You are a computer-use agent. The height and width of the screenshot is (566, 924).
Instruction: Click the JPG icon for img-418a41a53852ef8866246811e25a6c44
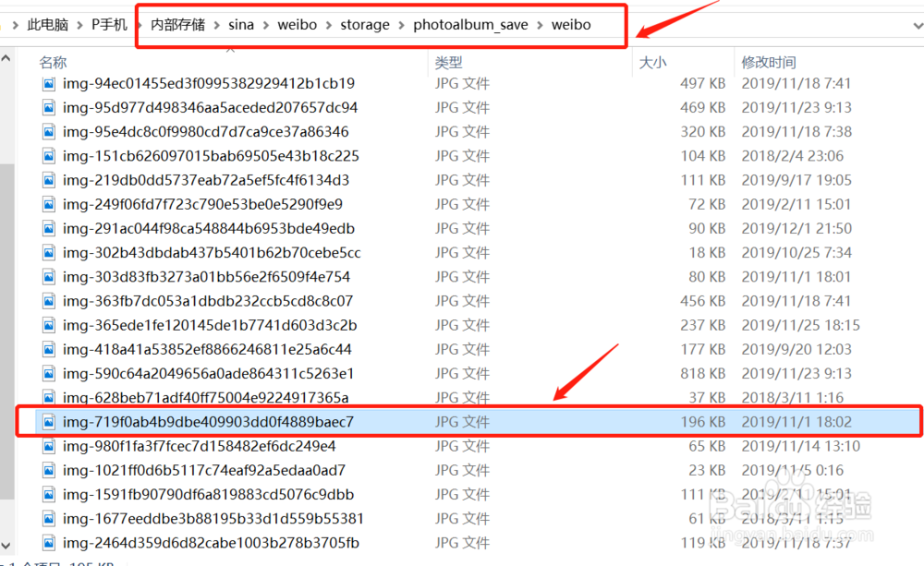click(x=49, y=349)
